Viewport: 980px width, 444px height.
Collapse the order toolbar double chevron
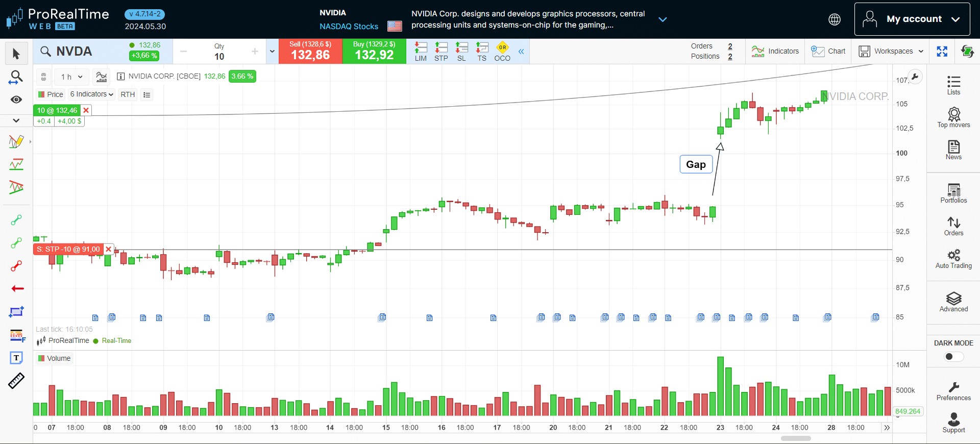[521, 52]
